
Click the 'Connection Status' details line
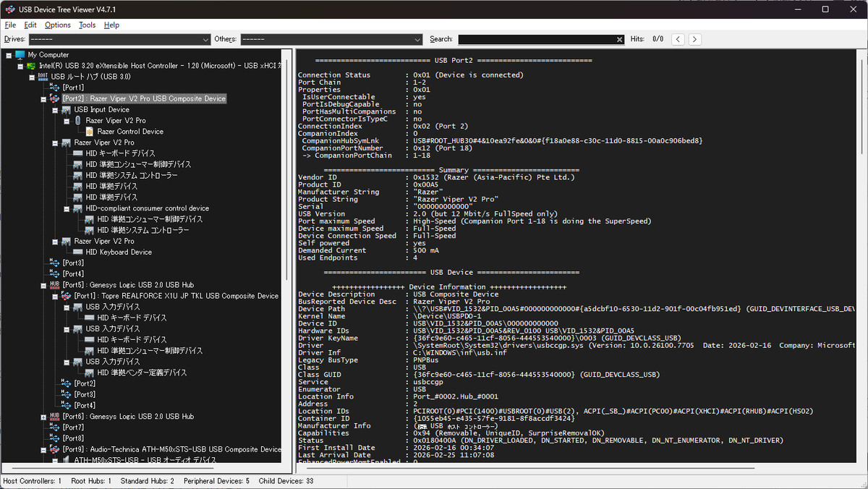pyautogui.click(x=411, y=75)
